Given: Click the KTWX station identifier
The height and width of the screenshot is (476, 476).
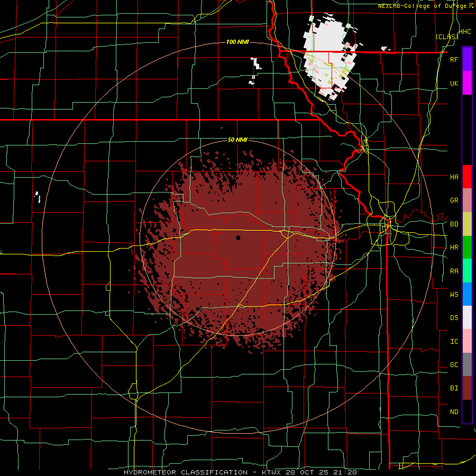Looking at the screenshot, I should tap(271, 472).
